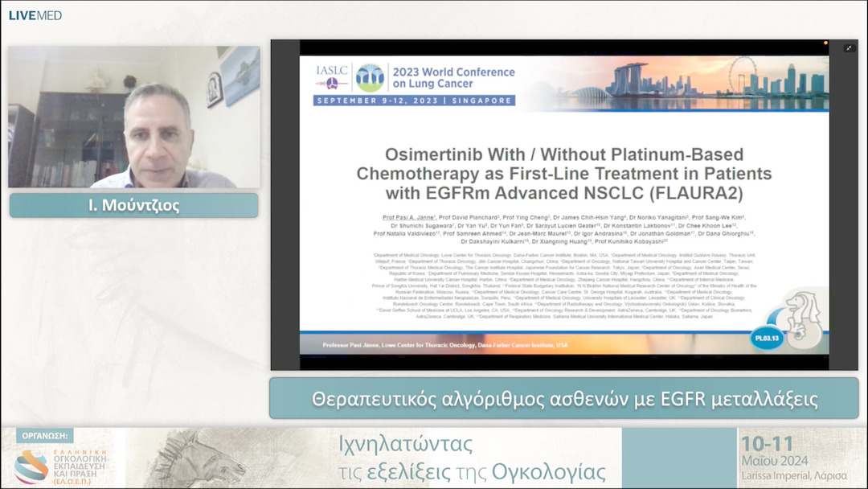Click the LIVEMED logo

point(35,14)
